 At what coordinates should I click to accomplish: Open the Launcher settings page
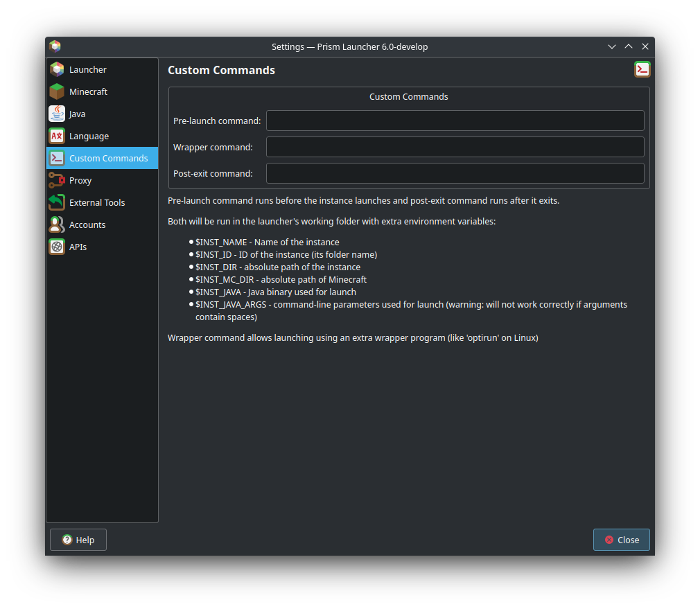click(103, 69)
